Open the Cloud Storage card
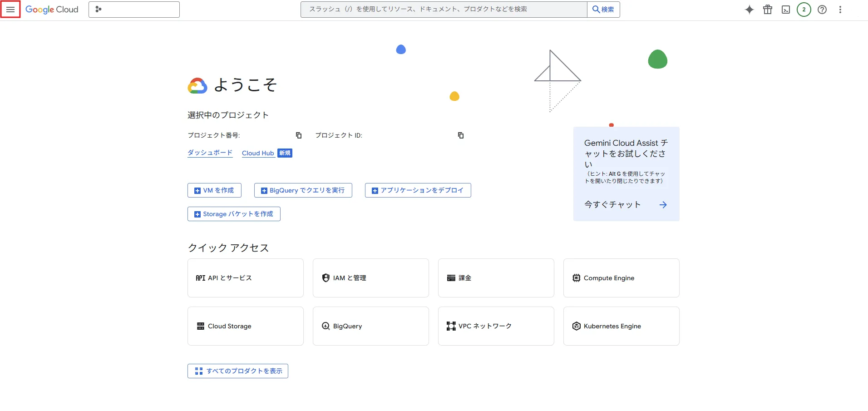 click(246, 326)
